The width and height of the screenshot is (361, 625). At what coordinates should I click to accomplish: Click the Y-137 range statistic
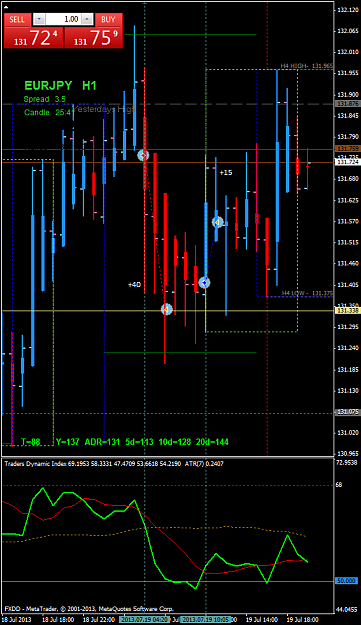(x=67, y=442)
